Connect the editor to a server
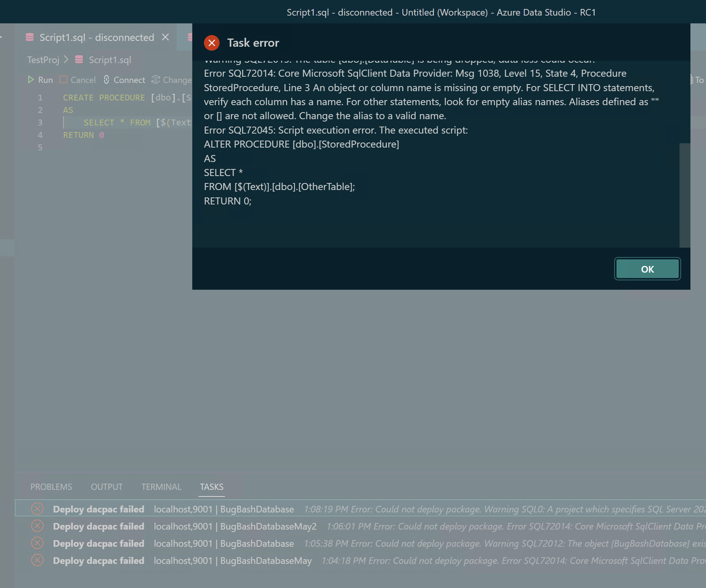 [125, 80]
